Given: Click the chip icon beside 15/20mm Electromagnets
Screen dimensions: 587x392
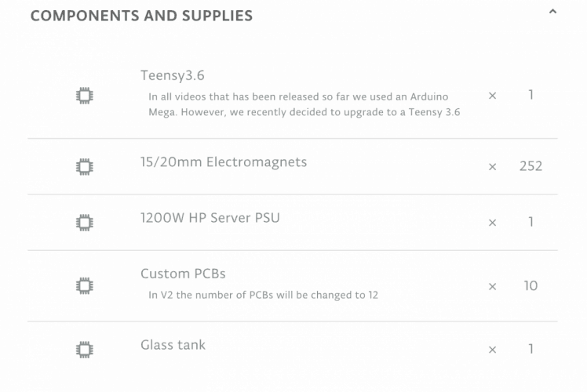Looking at the screenshot, I should click(84, 166).
